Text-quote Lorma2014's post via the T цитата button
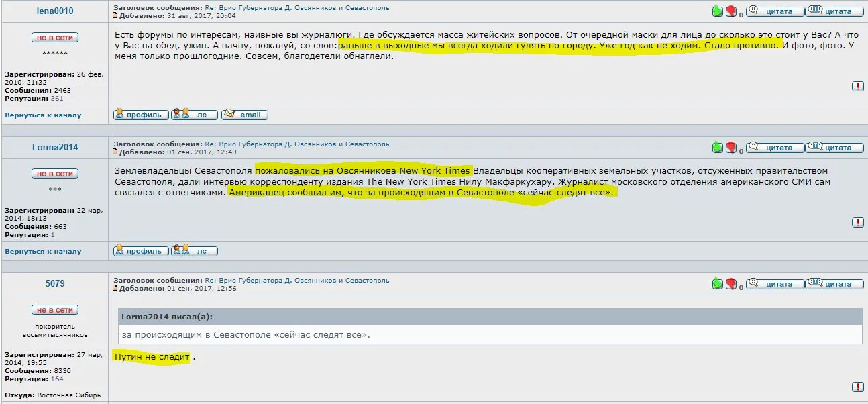The image size is (868, 404). click(x=834, y=148)
